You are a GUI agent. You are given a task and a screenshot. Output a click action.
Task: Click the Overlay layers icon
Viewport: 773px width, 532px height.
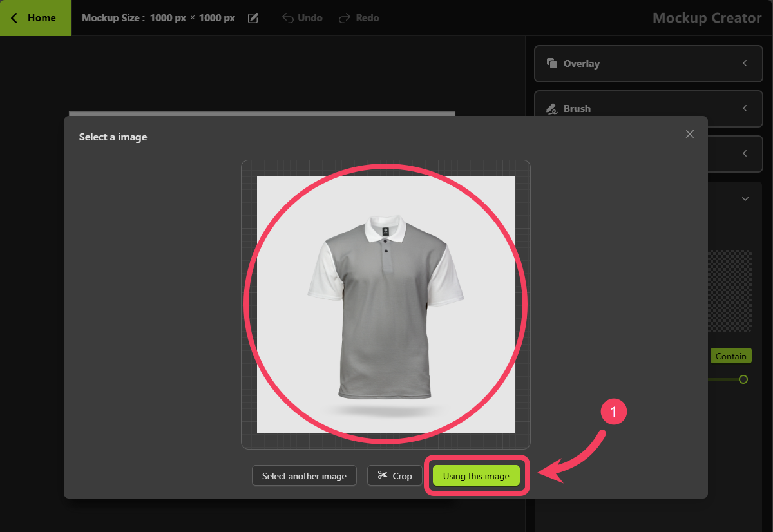point(551,63)
